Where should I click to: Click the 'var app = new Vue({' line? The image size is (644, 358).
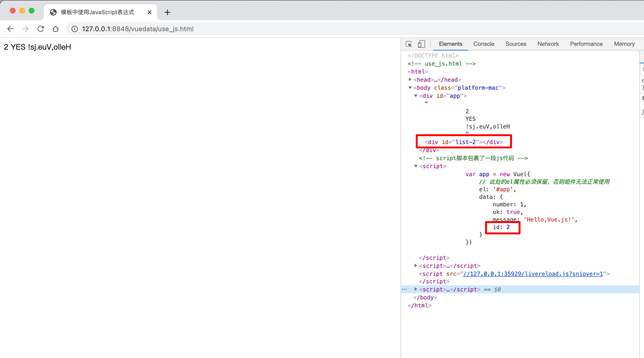pyautogui.click(x=498, y=174)
